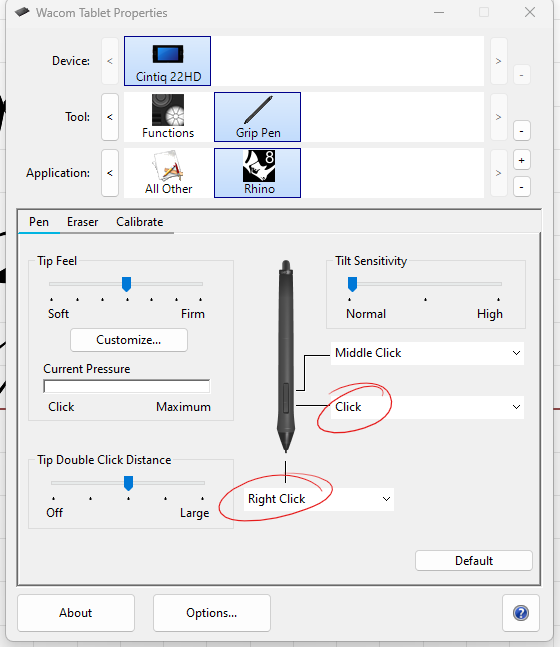The image size is (560, 647).
Task: Click the Maximum pressure label
Action: [x=183, y=407]
